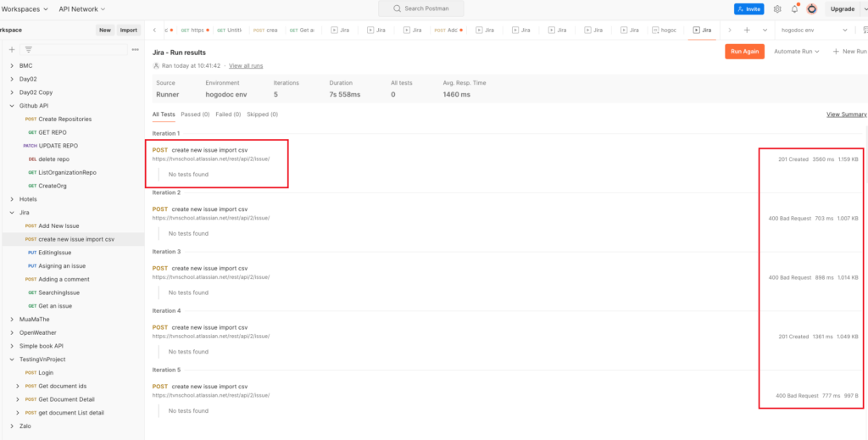
Task: Open the hogodoc env environment dropdown
Action: [x=814, y=30]
